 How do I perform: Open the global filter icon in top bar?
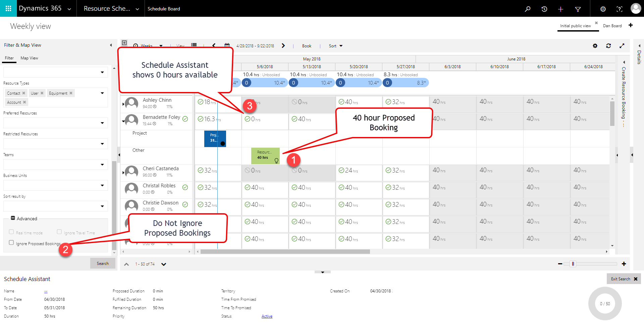tap(578, 9)
